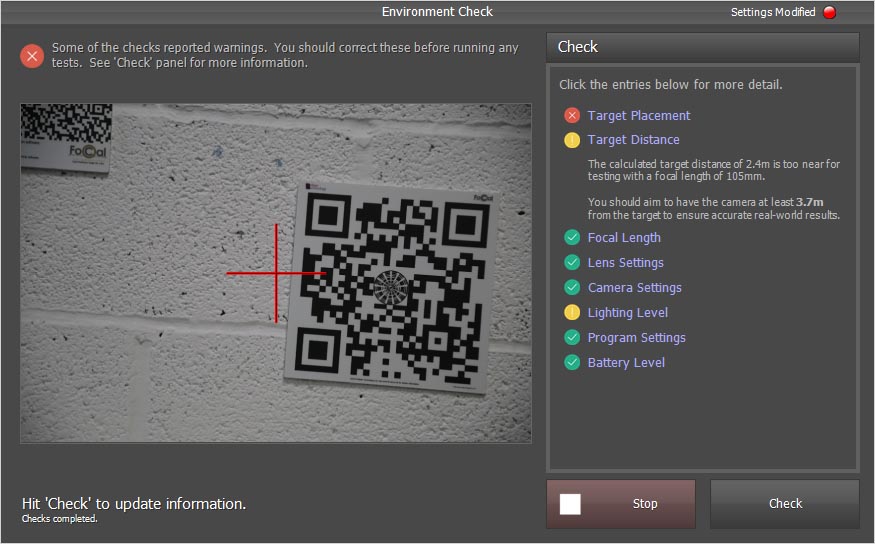Click the red warning icon beside the checks message
The image size is (875, 544).
point(32,56)
